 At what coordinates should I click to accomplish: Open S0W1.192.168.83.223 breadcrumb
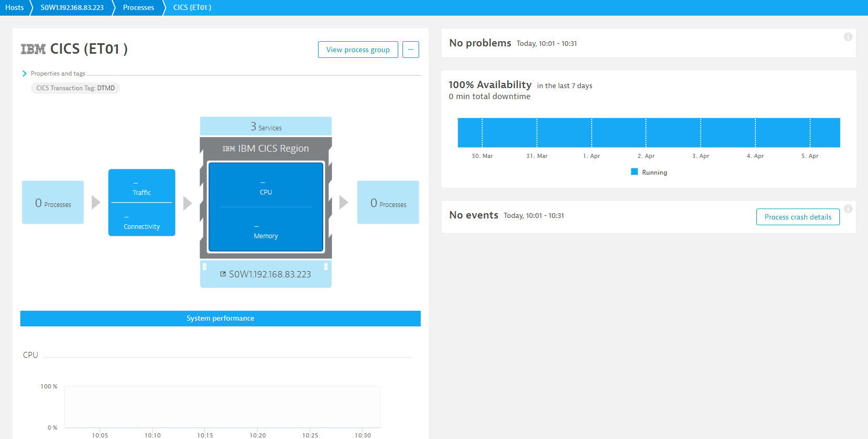(72, 7)
